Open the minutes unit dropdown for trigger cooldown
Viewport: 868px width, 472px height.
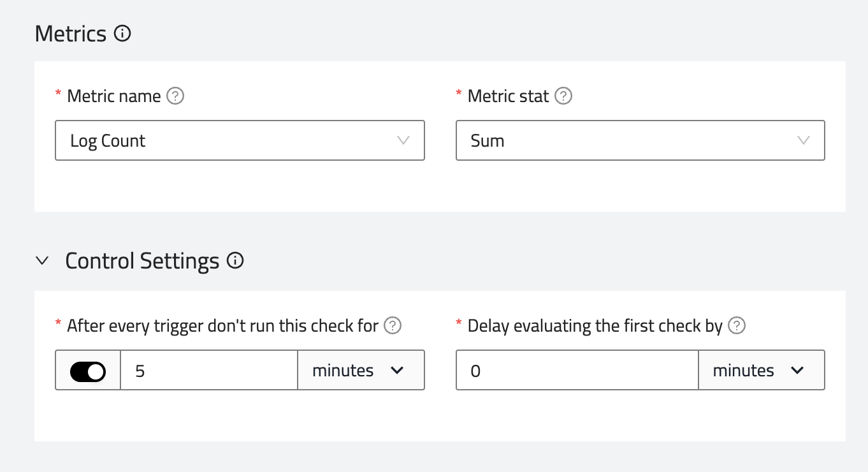click(361, 371)
